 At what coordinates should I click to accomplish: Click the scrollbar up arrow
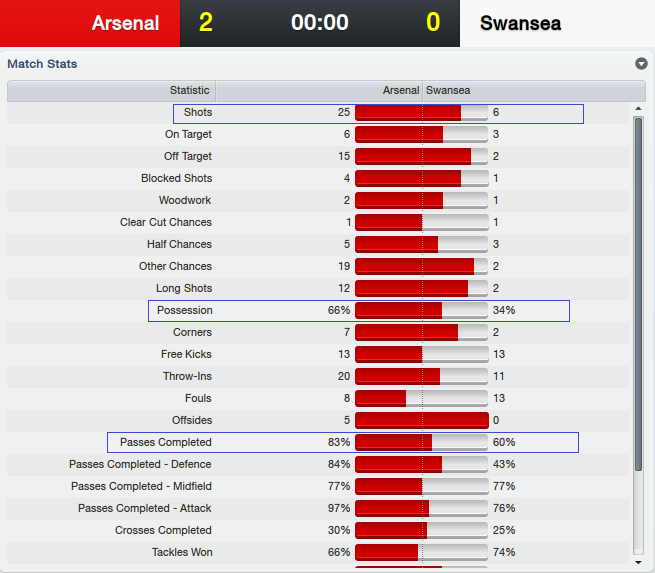(638, 109)
